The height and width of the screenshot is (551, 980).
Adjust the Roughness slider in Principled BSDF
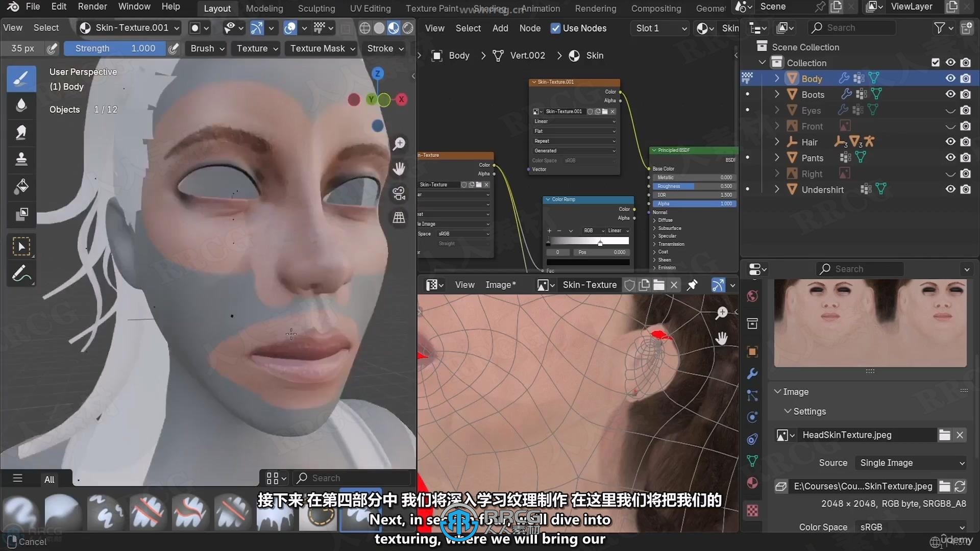(694, 186)
